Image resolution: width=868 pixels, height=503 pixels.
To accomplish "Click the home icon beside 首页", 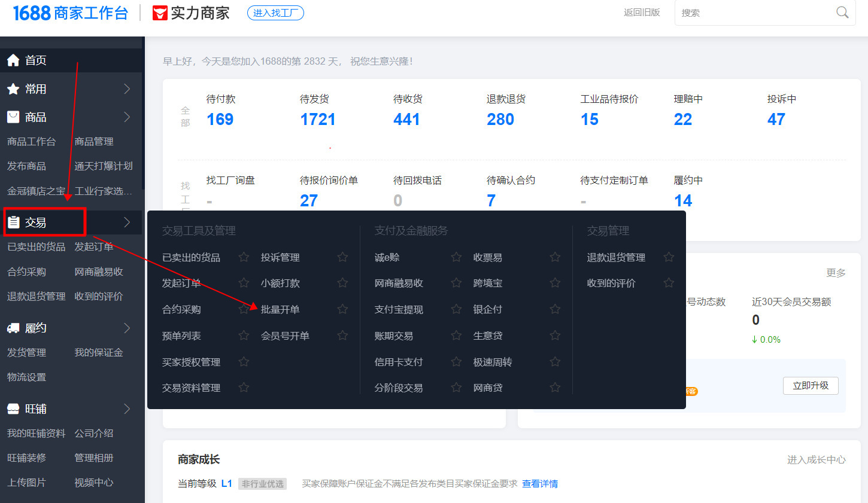I will [13, 60].
